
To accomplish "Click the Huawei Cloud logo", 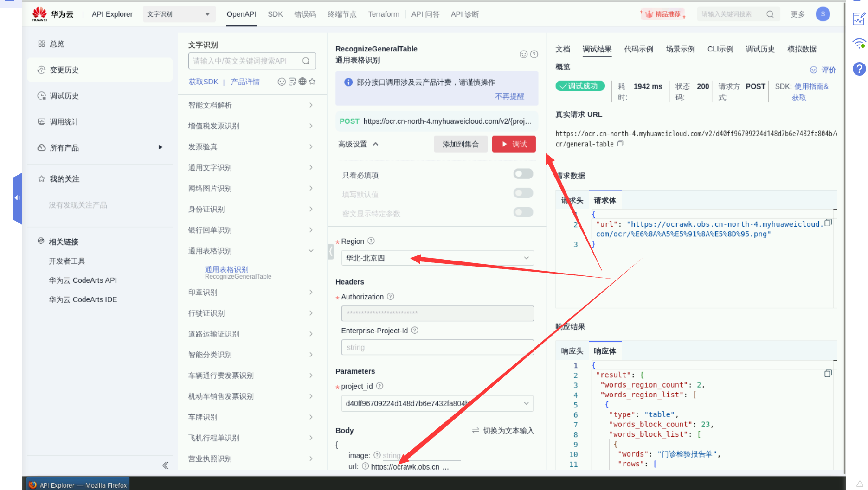I will 52,14.
